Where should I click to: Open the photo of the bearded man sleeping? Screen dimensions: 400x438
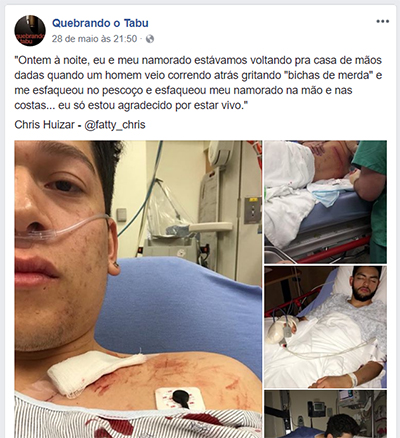(x=326, y=327)
